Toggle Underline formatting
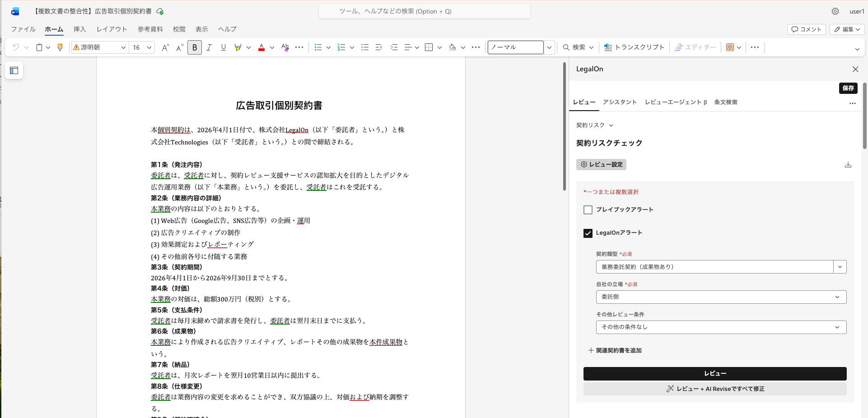The image size is (868, 418). 224,47
